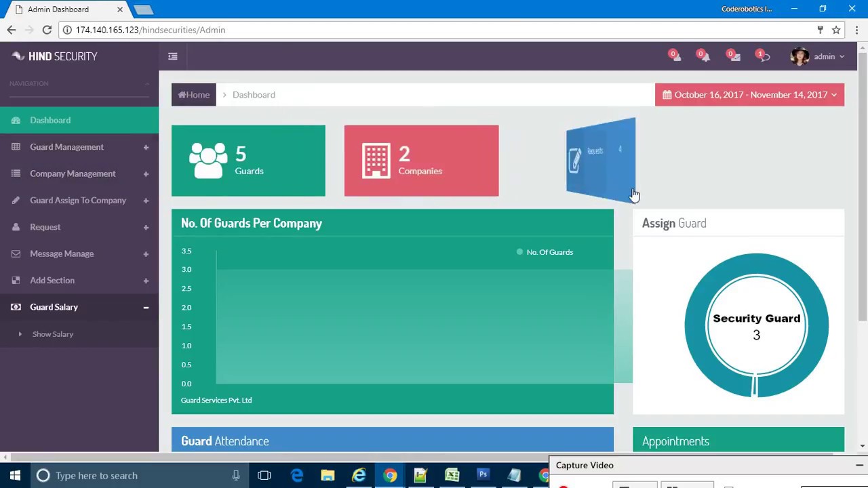This screenshot has height=488, width=868.
Task: Click the money icon beside Guard Salary
Action: [16, 307]
